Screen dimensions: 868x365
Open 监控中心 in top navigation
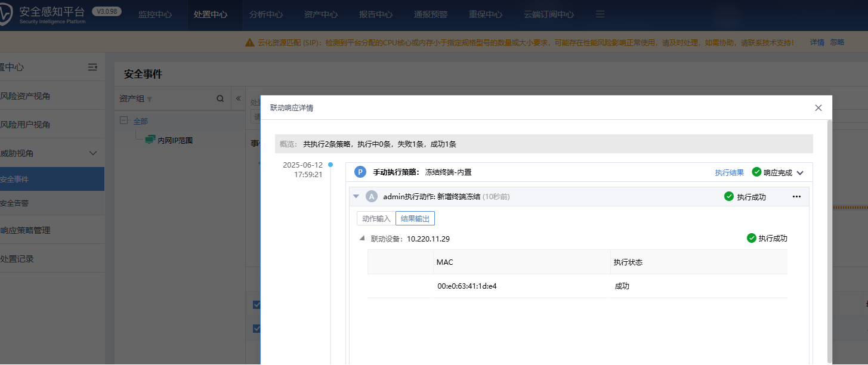[155, 14]
